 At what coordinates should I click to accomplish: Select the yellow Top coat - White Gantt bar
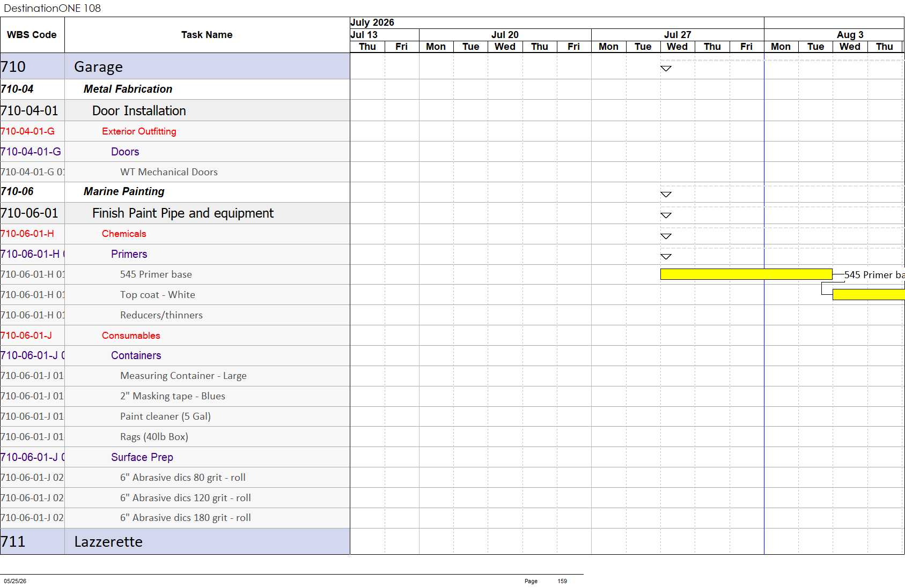click(869, 294)
